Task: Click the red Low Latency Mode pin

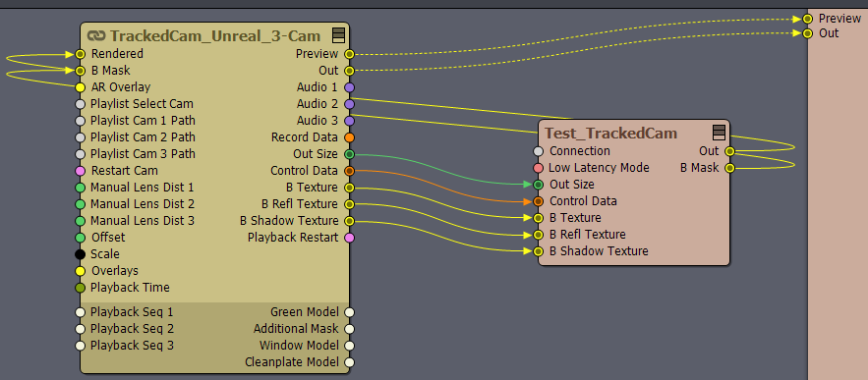Action: 538,168
